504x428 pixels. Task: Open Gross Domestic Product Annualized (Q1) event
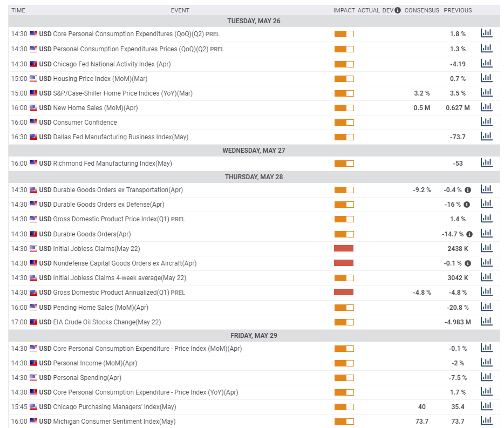coord(111,293)
